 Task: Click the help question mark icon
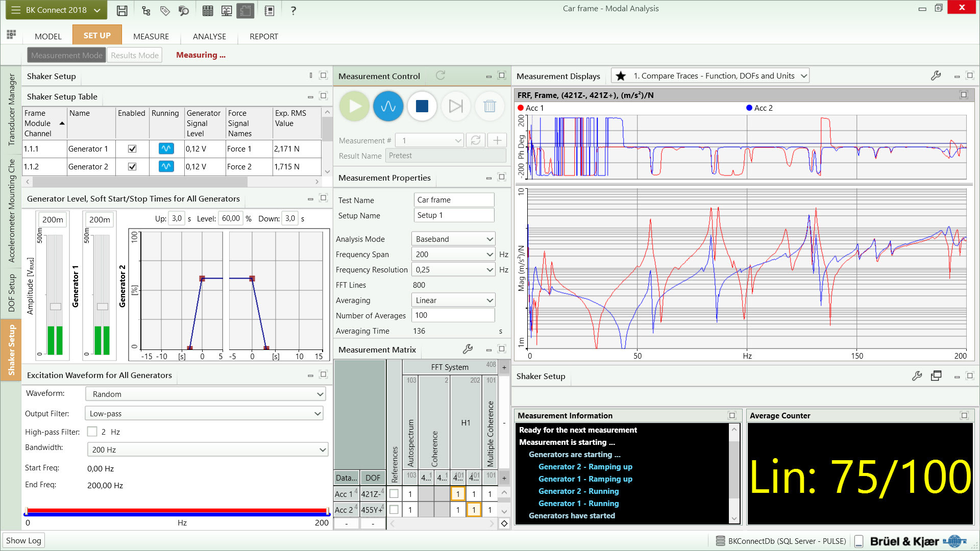click(293, 10)
